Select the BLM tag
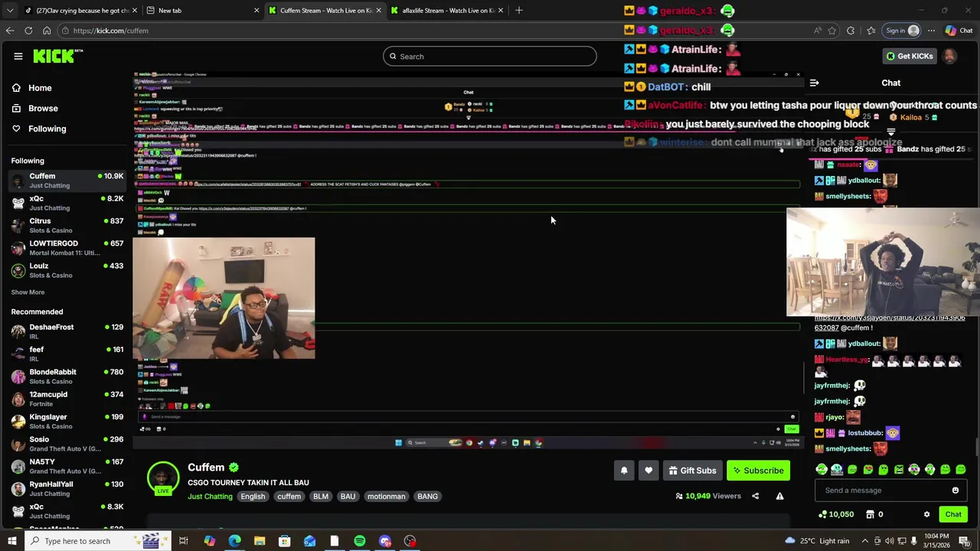Image resolution: width=980 pixels, height=551 pixels. [321, 497]
